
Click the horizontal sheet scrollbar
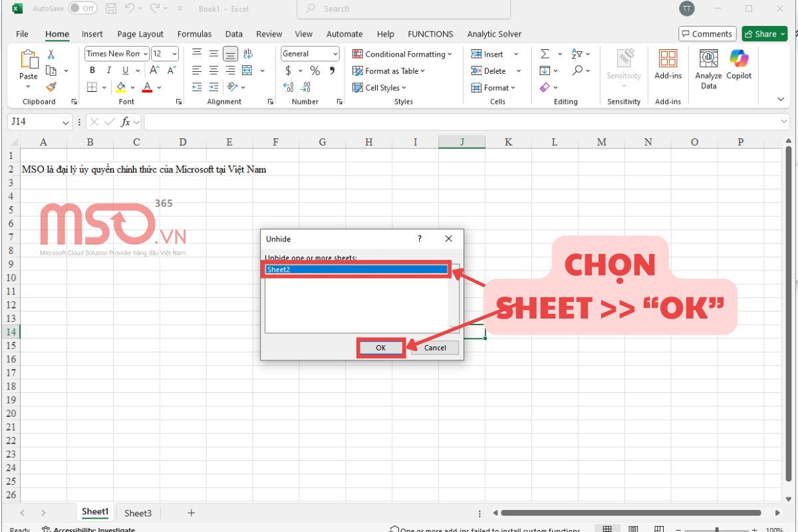(630, 513)
